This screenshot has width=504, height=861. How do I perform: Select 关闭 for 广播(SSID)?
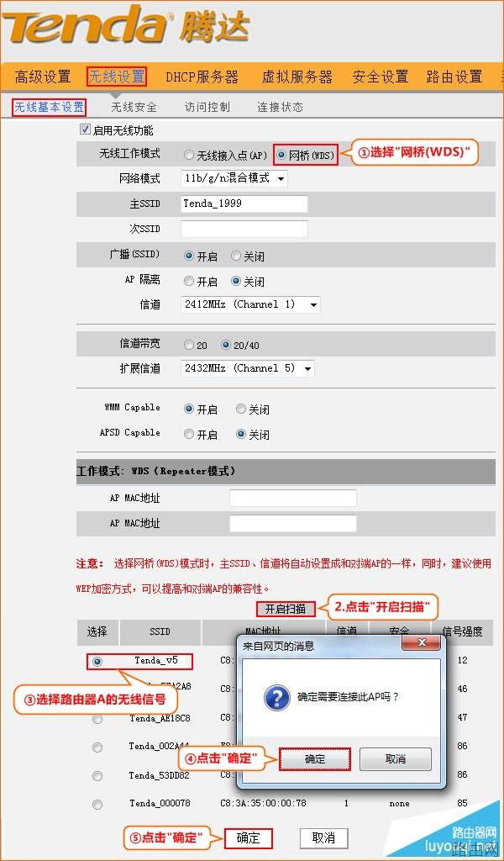tap(236, 256)
